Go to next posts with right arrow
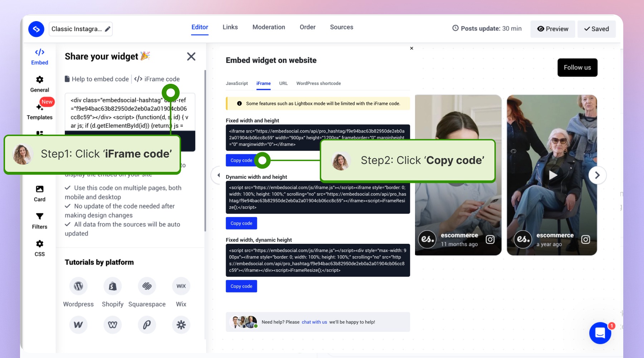 [597, 175]
